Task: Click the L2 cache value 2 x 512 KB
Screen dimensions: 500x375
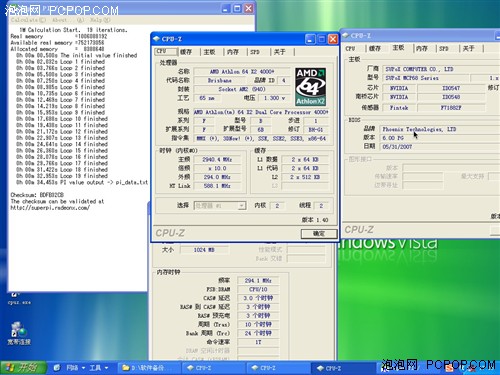Action: (x=306, y=177)
